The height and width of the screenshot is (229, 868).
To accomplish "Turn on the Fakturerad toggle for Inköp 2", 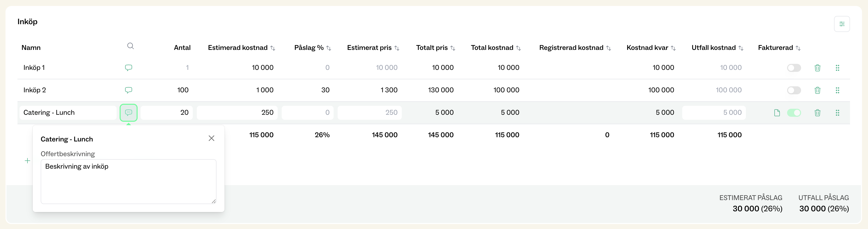I will (x=794, y=90).
